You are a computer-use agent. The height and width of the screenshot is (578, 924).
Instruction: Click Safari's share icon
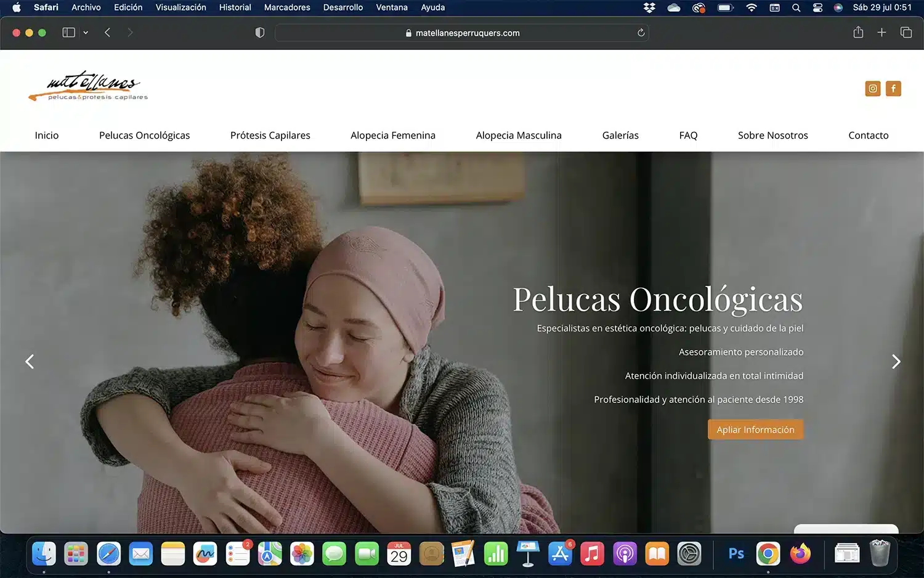(x=858, y=33)
